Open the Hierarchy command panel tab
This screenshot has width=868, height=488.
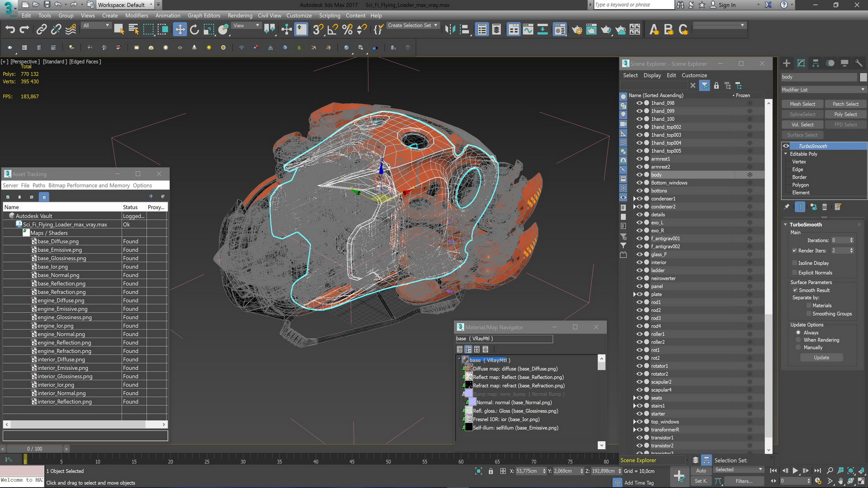(x=816, y=63)
